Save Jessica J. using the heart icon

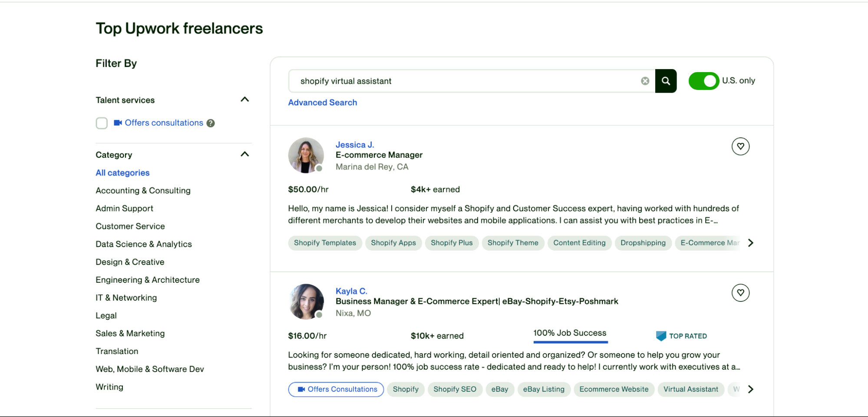pyautogui.click(x=741, y=146)
